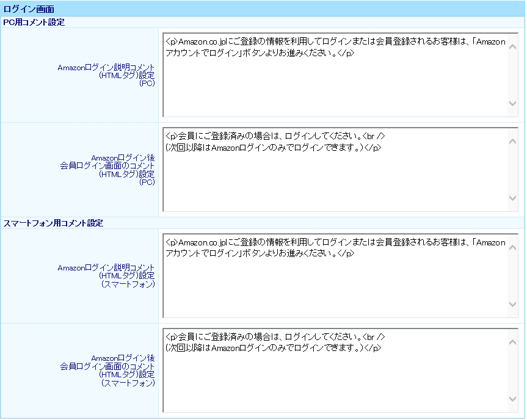Click scroll-up arrow in PC member login screen comment textarea
The width and height of the screenshot is (527, 420).
coord(512,142)
